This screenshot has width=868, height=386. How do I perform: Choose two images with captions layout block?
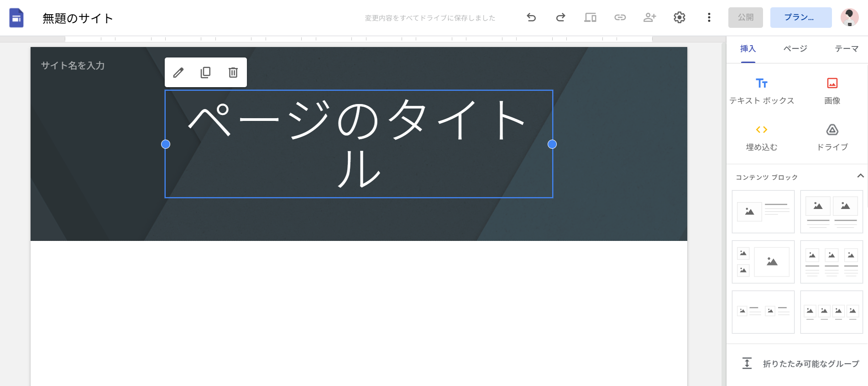coord(831,212)
